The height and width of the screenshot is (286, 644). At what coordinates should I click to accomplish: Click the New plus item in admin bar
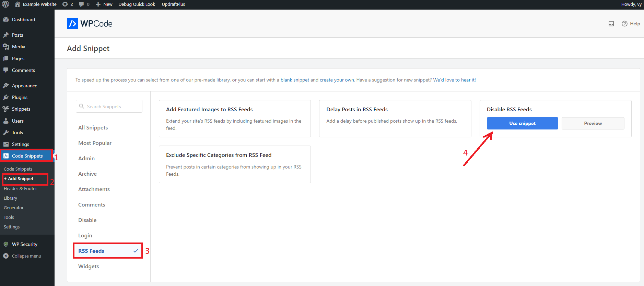(x=104, y=4)
